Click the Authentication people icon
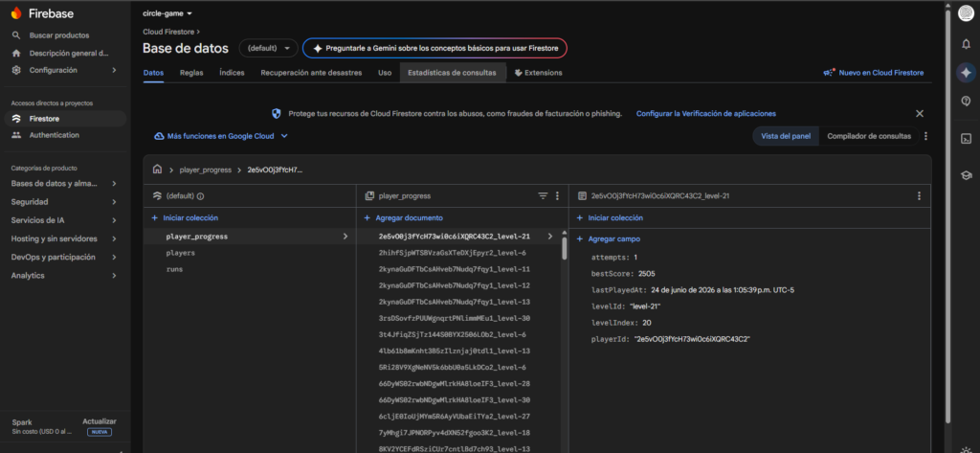The width and height of the screenshot is (980, 453). 16,135
